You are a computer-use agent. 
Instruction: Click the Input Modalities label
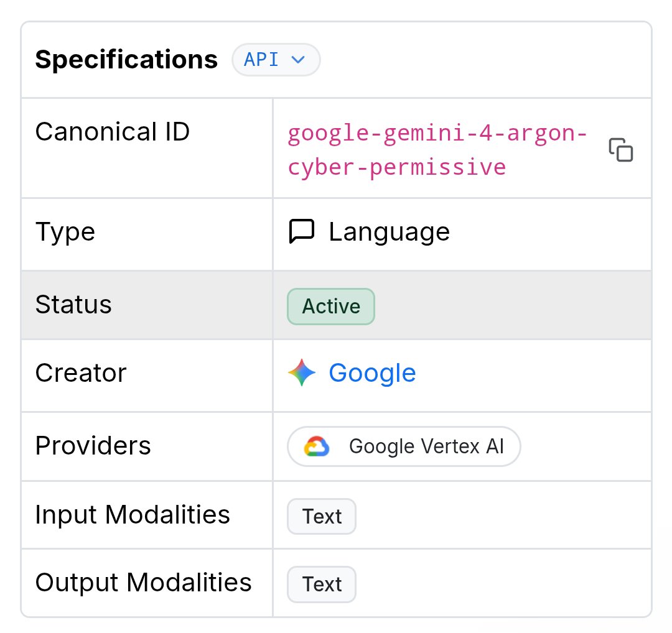click(x=133, y=514)
